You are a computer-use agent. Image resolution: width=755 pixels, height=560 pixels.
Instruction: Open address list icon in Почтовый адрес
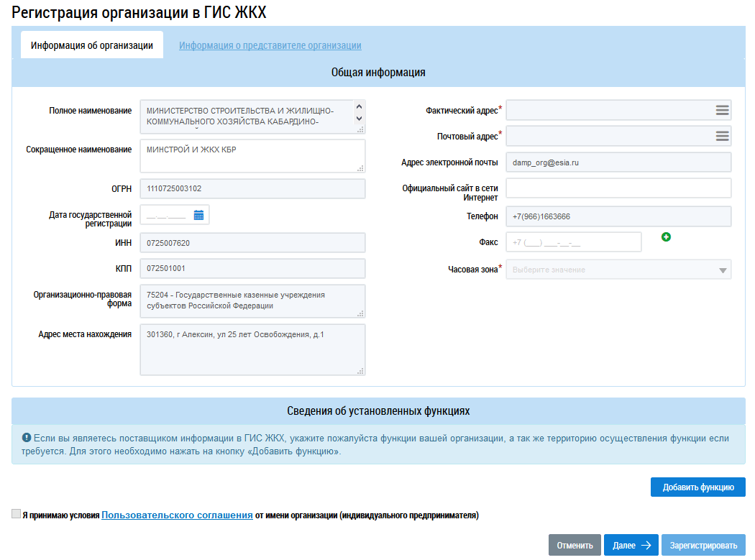pyautogui.click(x=722, y=136)
